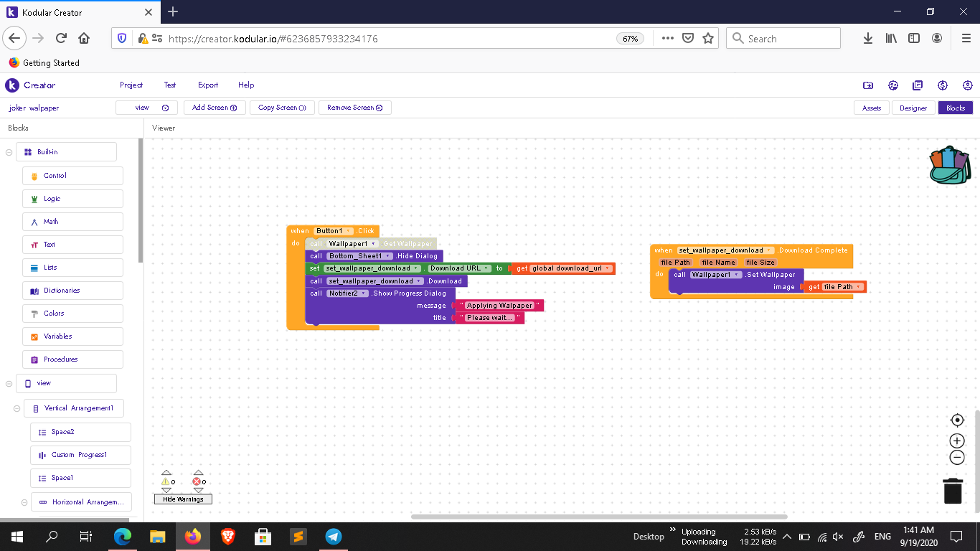Zoom in on the blocks canvas
The height and width of the screenshot is (551, 980).
957,441
